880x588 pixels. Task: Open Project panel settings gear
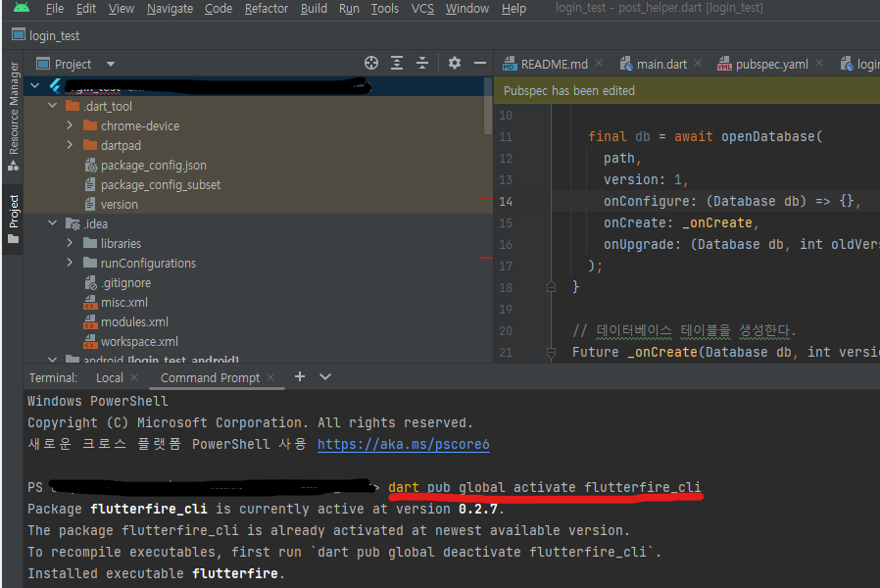pos(455,63)
